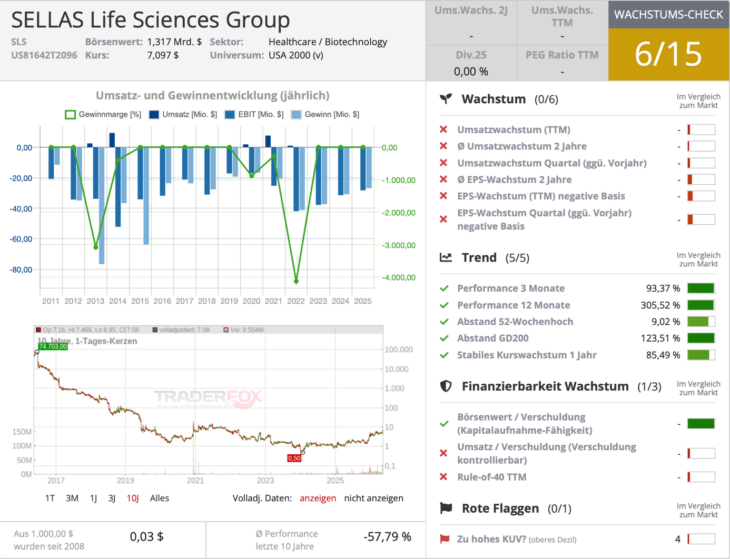Screen dimensions: 730x559
Task: Click the red 0,50 low price marker
Action: coord(294,458)
